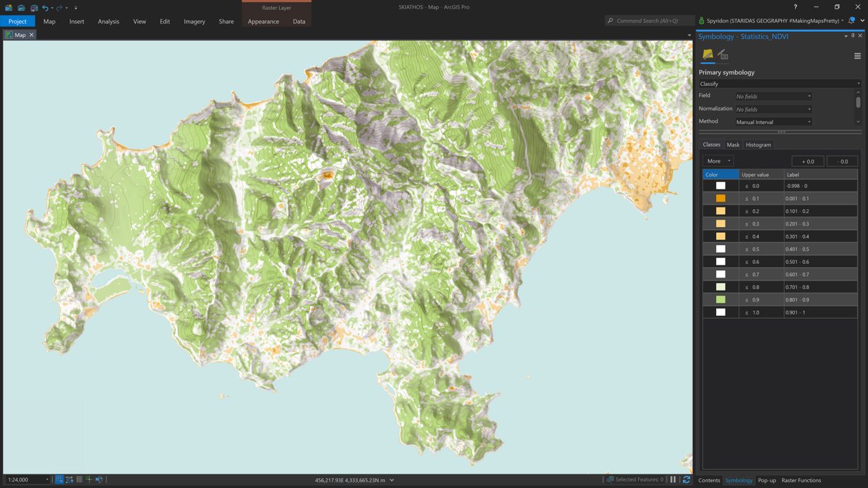868x488 pixels.
Task: Click the Undo arrow icon
Action: [x=46, y=7]
